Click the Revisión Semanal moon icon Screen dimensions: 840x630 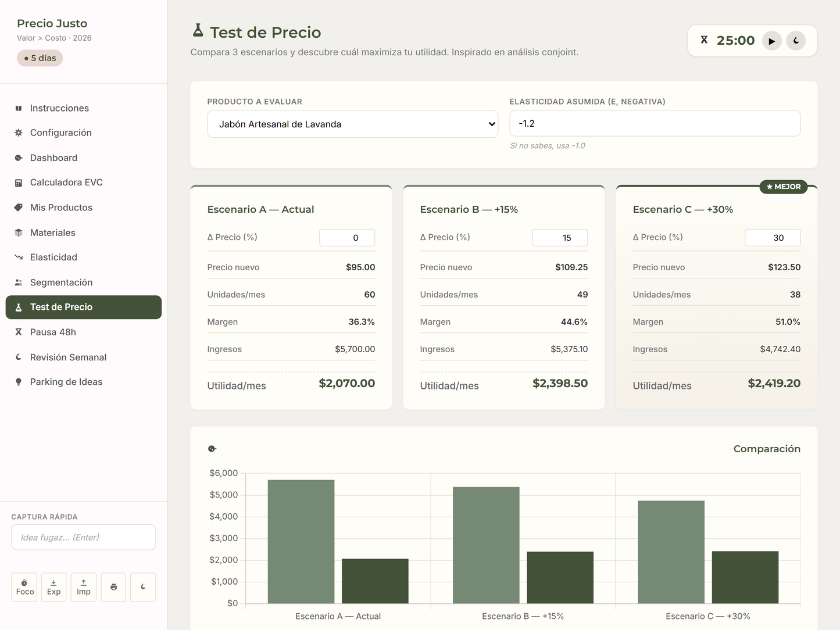19,357
